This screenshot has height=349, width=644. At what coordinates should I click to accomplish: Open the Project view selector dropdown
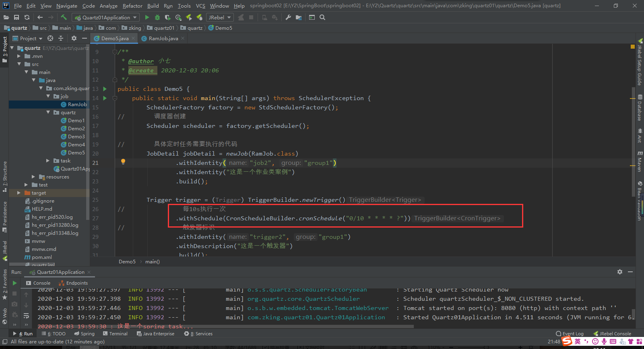[28, 38]
